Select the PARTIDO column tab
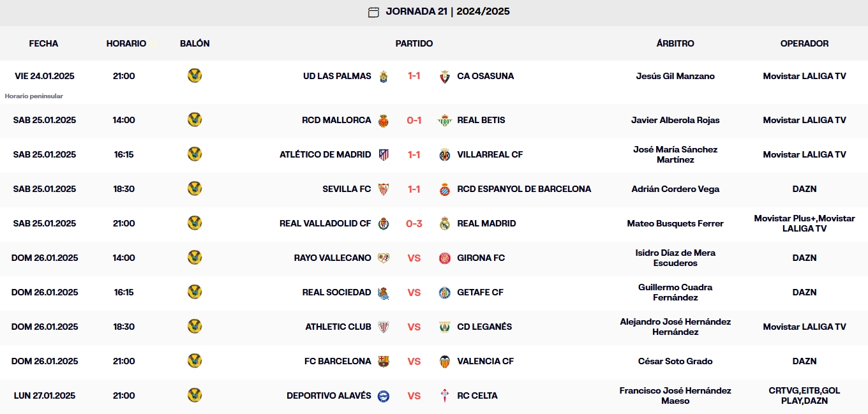Image resolution: width=868 pixels, height=414 pixels. click(x=414, y=43)
